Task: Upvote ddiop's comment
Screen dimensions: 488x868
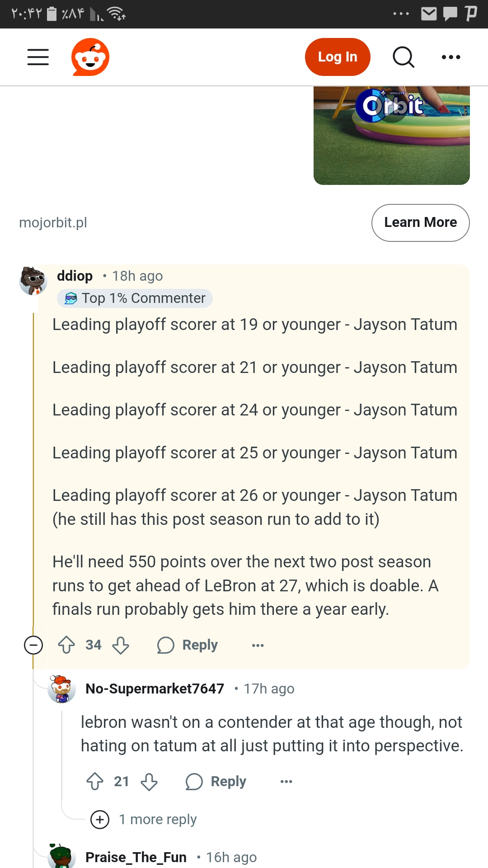Action: 67,645
